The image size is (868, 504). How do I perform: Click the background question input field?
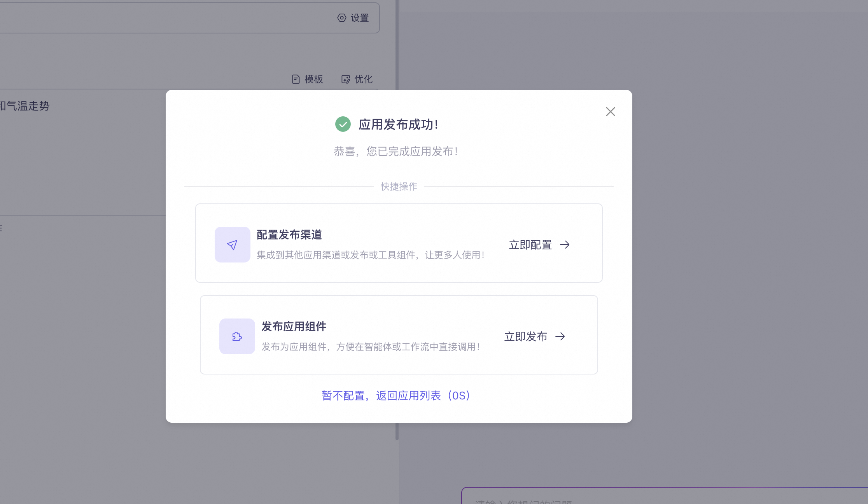click(x=665, y=496)
